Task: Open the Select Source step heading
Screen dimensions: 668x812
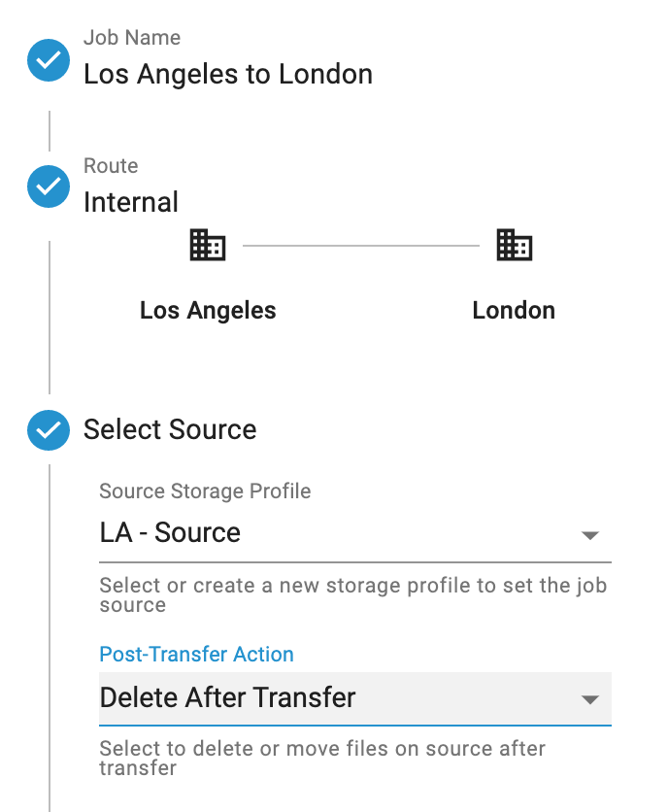Action: [170, 429]
